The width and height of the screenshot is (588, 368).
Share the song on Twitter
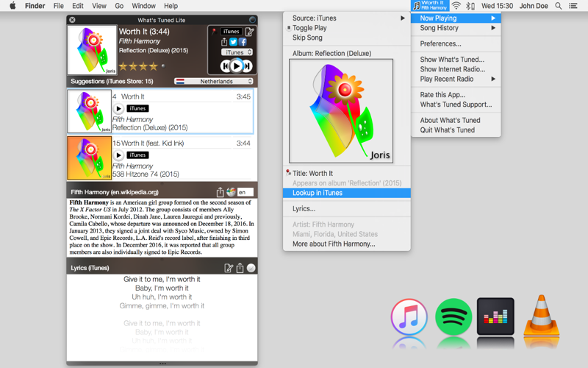point(233,42)
